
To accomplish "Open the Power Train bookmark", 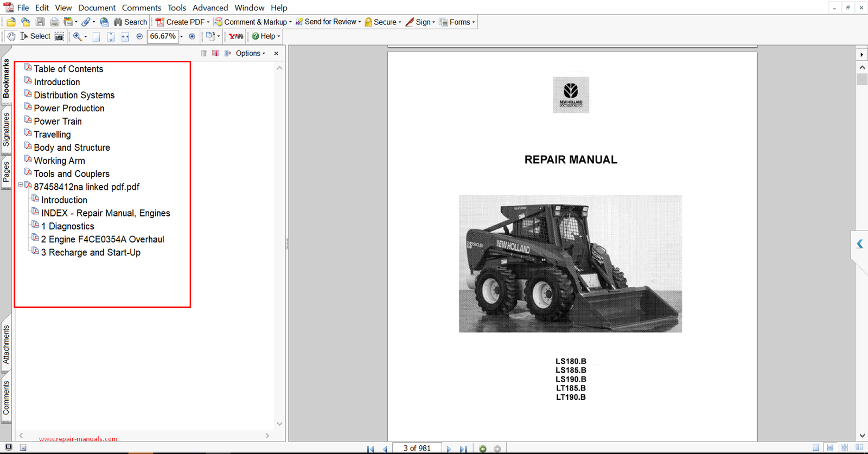I will click(x=58, y=122).
